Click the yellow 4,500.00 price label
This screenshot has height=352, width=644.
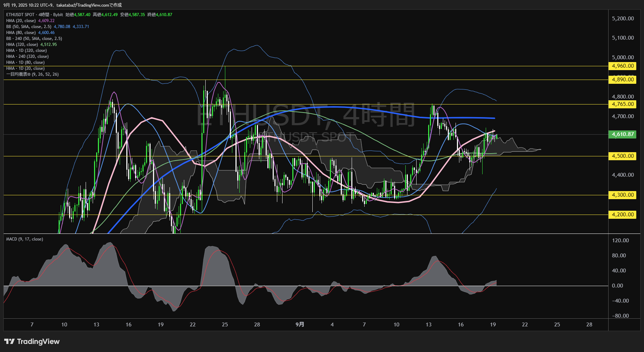623,156
